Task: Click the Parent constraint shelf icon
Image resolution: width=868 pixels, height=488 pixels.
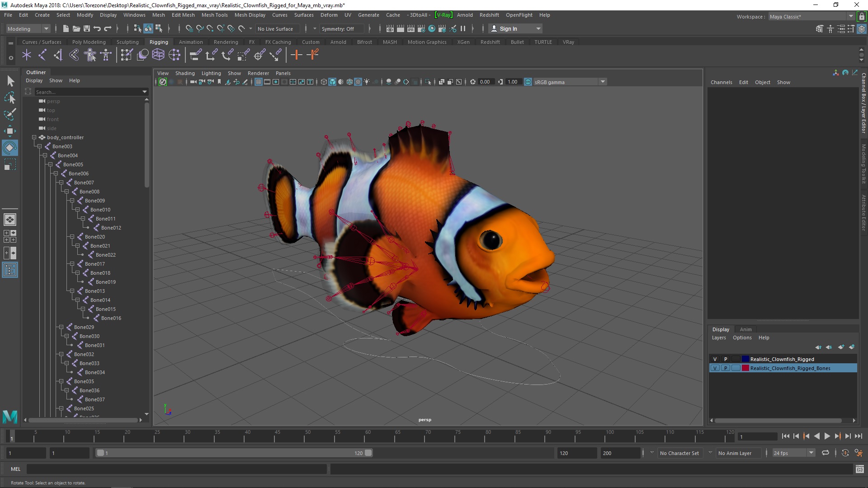Action: tap(195, 55)
